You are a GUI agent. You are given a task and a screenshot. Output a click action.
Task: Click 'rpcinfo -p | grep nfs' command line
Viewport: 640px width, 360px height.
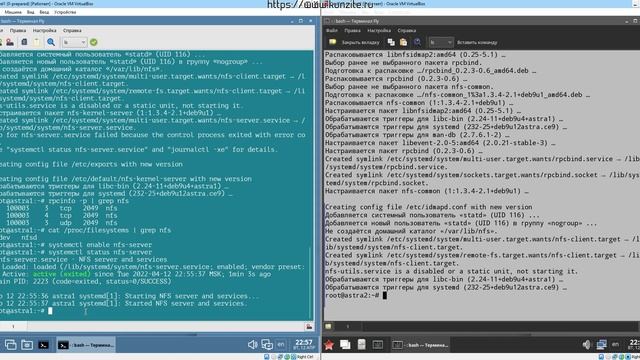click(x=89, y=201)
